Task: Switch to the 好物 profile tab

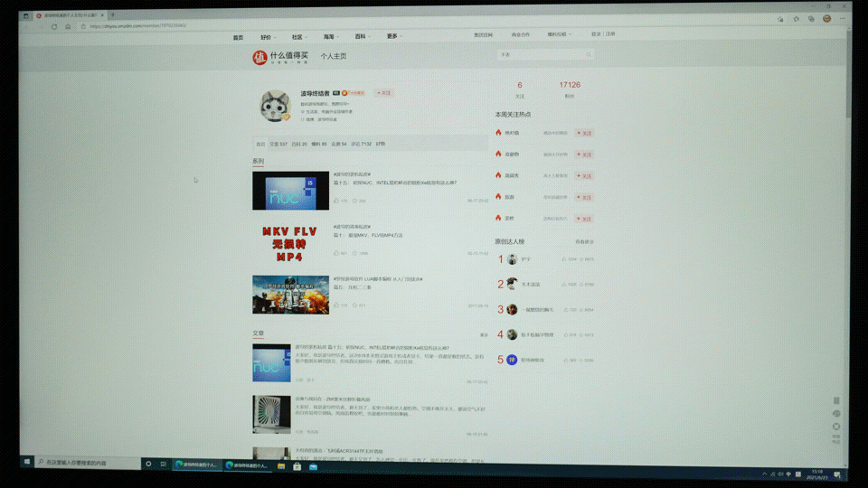Action: [x=381, y=144]
